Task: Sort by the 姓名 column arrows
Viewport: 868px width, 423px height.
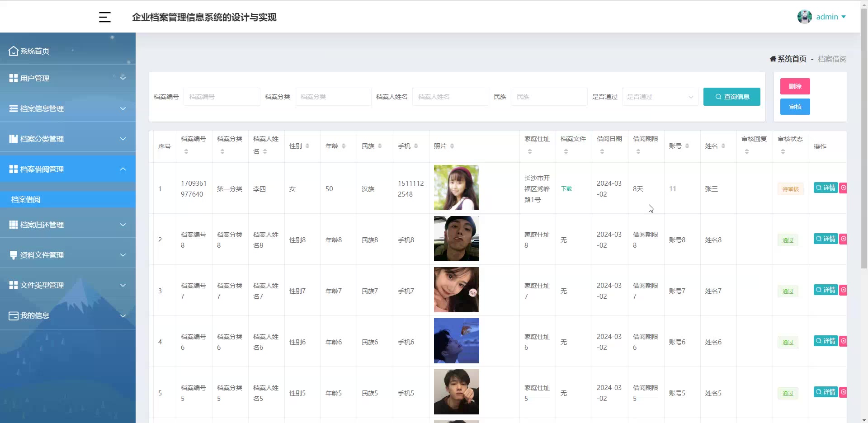Action: pyautogui.click(x=723, y=146)
